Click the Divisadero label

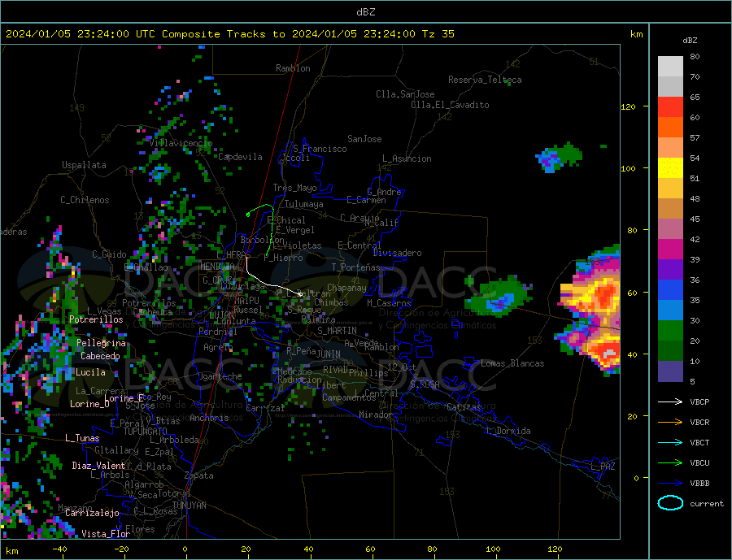tap(397, 253)
